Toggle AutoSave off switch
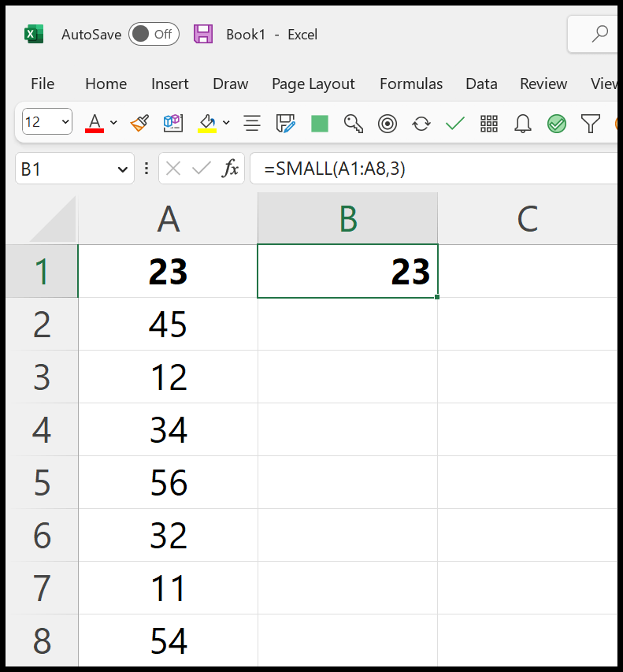Screen dimensions: 623x672 coord(153,34)
